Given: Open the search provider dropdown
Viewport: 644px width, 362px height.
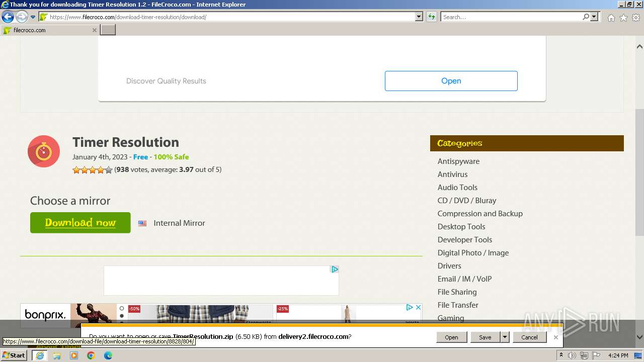Looking at the screenshot, I should (x=595, y=17).
